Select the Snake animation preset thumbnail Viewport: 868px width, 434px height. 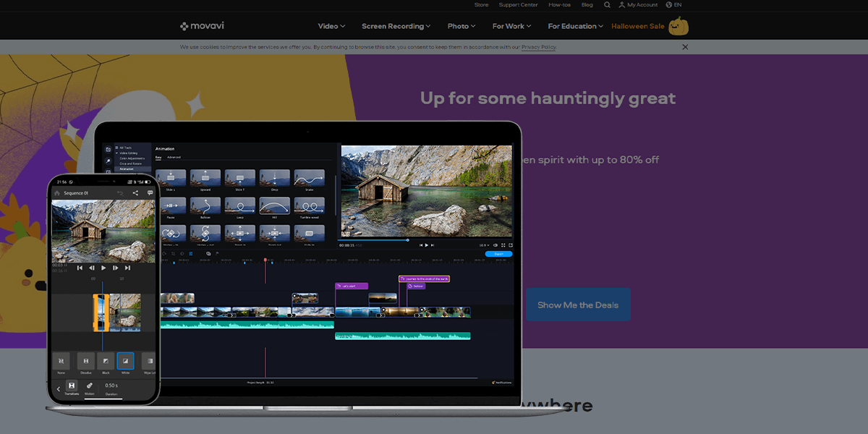(x=310, y=177)
